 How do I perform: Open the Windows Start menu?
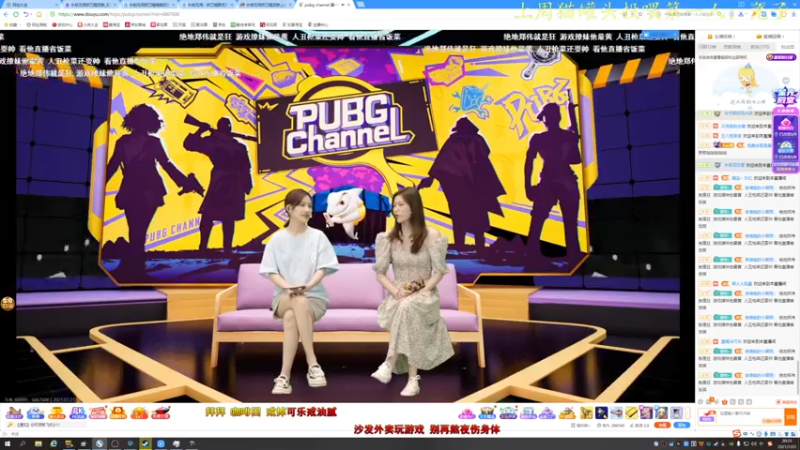coord(7,444)
